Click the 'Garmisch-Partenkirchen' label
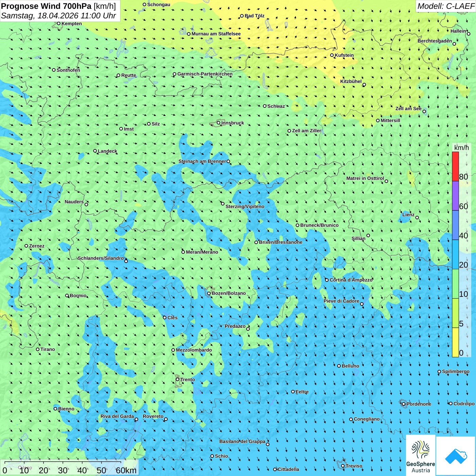 tap(205, 74)
